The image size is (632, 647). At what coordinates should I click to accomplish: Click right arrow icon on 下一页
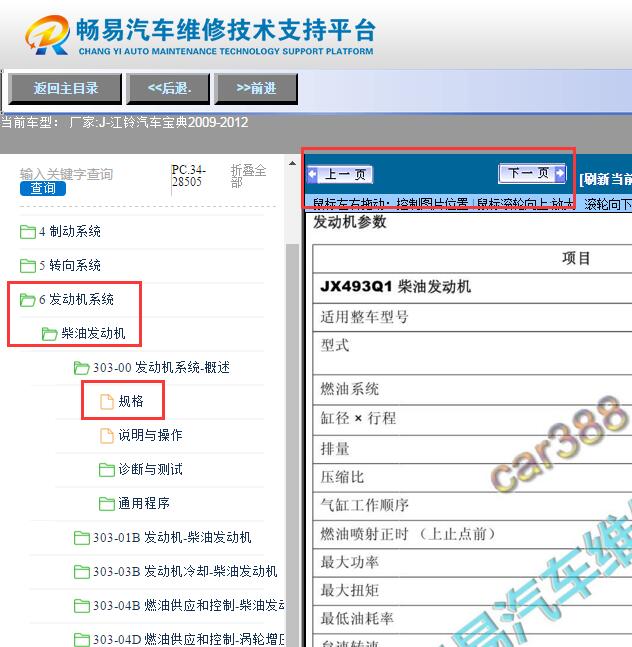click(560, 173)
